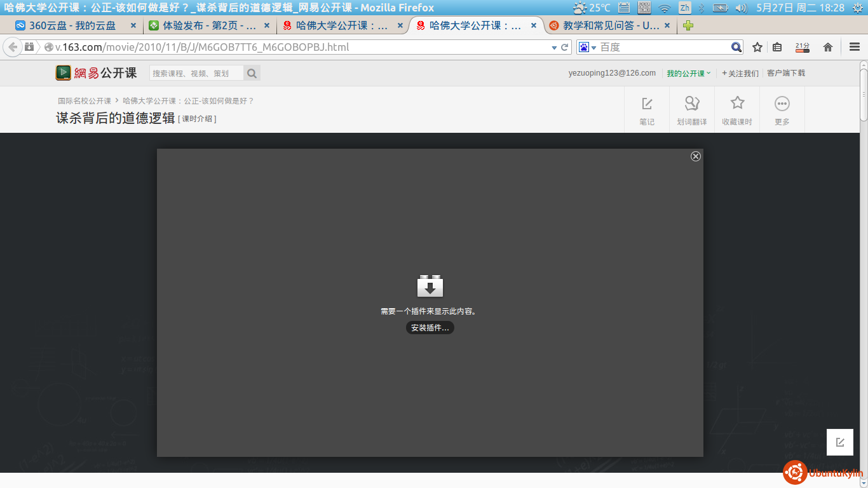
Task: Open the 更多 more options icon
Action: (782, 104)
